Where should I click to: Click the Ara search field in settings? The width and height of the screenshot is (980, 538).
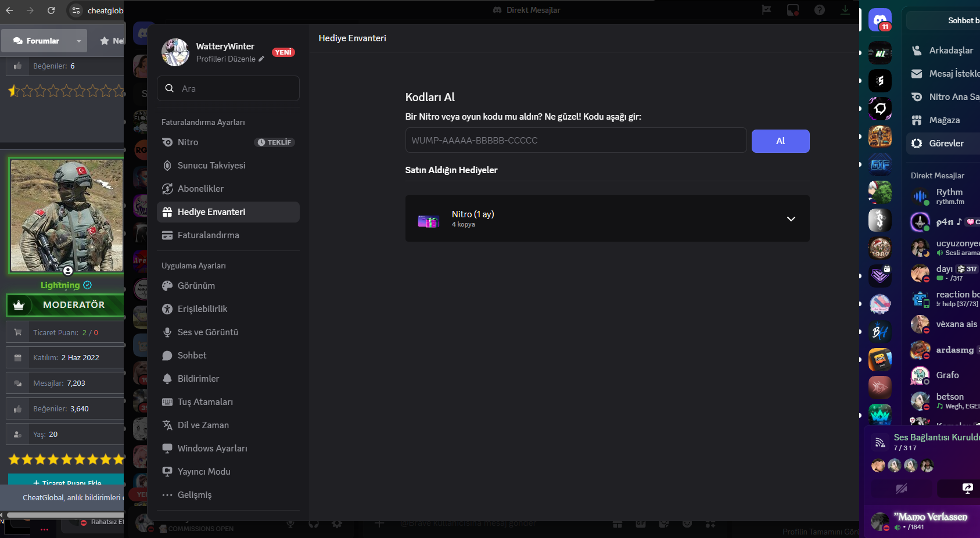click(228, 88)
